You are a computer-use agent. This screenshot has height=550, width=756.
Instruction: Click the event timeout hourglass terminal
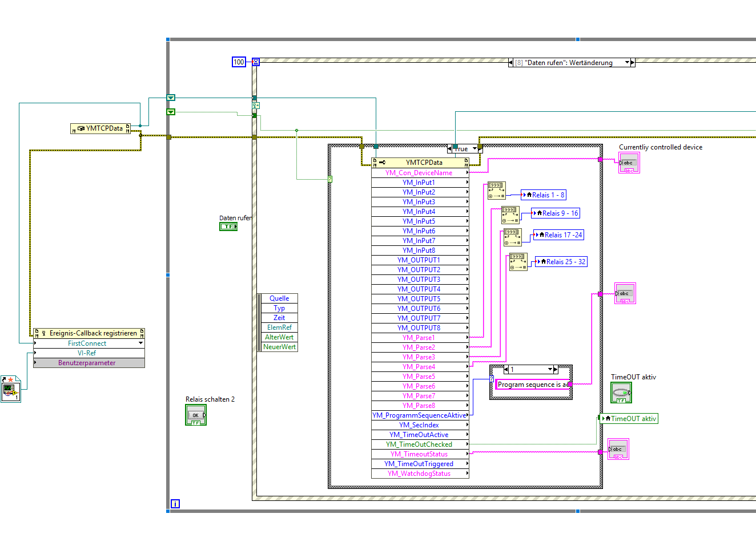256,62
